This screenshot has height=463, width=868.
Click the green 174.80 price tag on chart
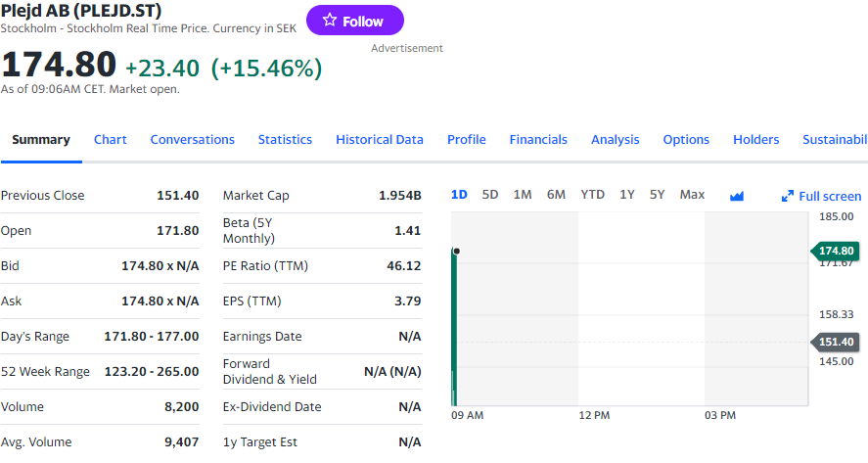[836, 251]
